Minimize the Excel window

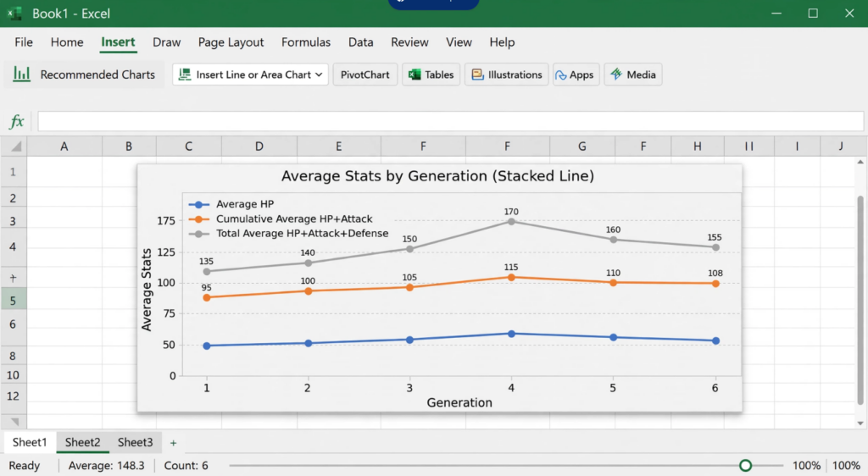(776, 14)
